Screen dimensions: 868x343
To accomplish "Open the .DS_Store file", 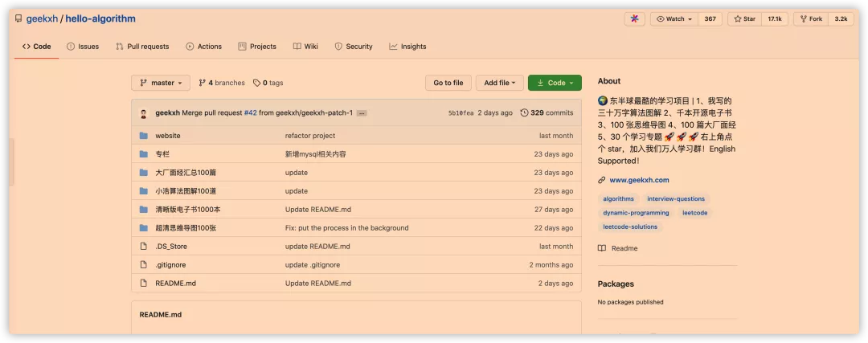I will click(x=171, y=246).
